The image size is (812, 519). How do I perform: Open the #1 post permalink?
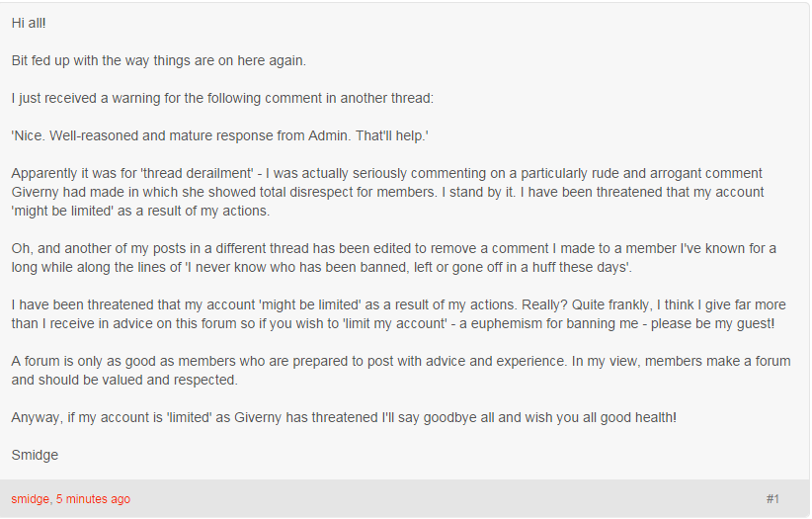772,499
